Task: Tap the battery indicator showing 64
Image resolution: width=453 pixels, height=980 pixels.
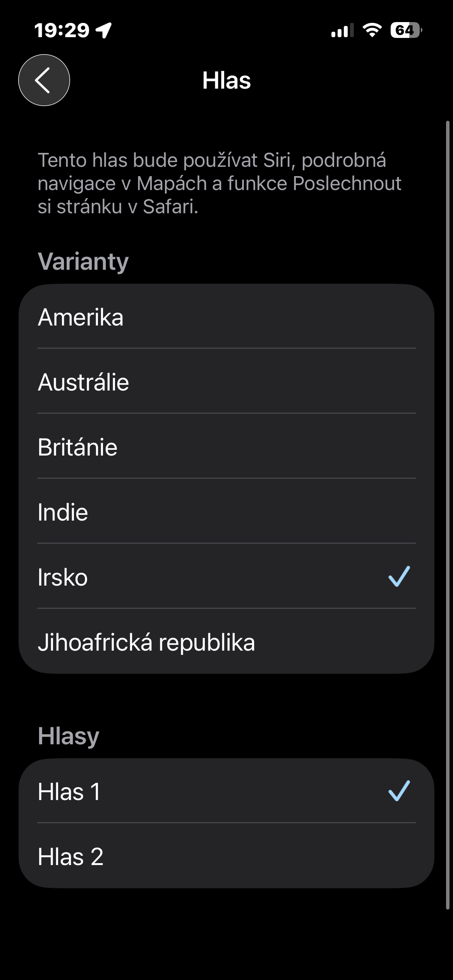Action: 406,30
